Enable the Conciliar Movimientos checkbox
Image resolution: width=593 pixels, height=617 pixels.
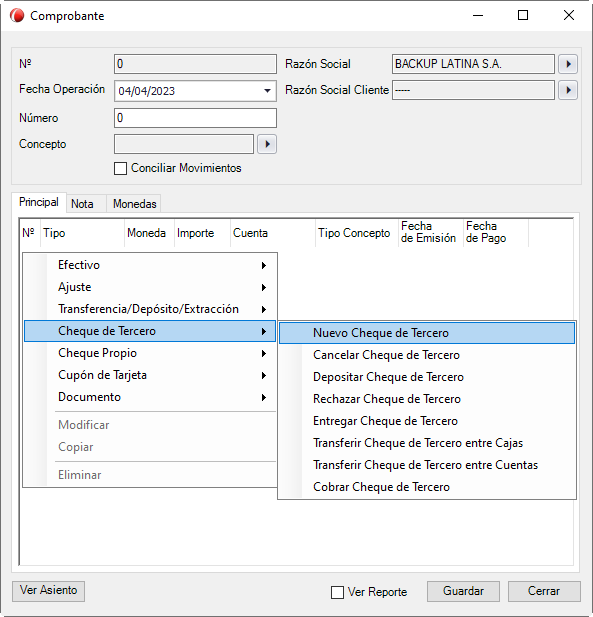(x=120, y=168)
